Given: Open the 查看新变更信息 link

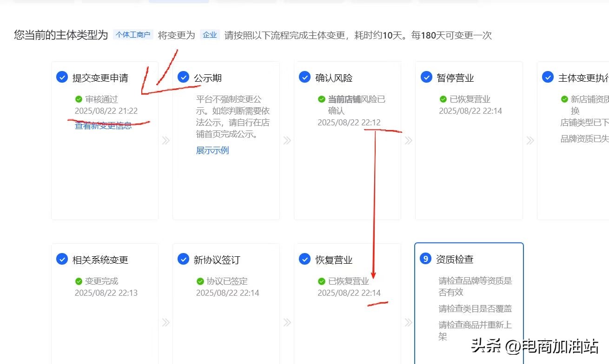Looking at the screenshot, I should pos(103,125).
